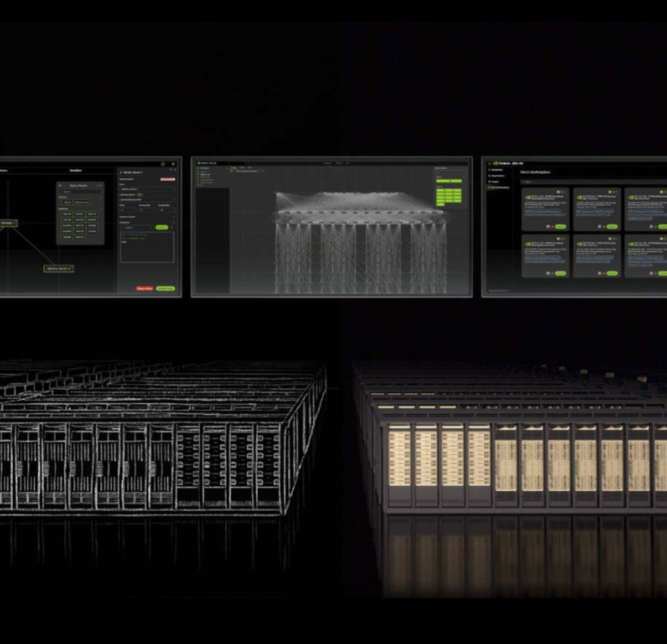Click the NVIDIA icon on the first marketplace card
667x644 pixels.
(x=527, y=197)
